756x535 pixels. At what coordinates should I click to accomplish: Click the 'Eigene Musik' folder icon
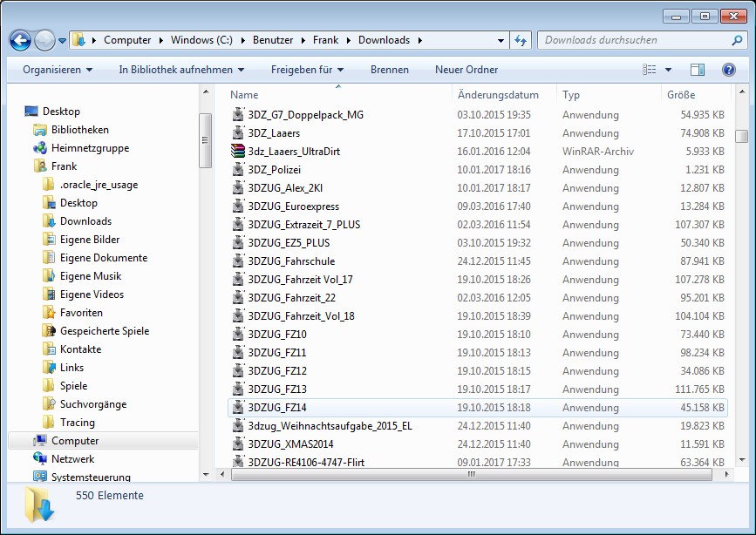click(x=49, y=275)
